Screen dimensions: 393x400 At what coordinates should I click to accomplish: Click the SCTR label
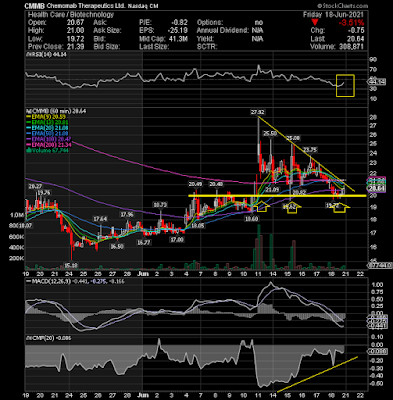click(x=207, y=47)
